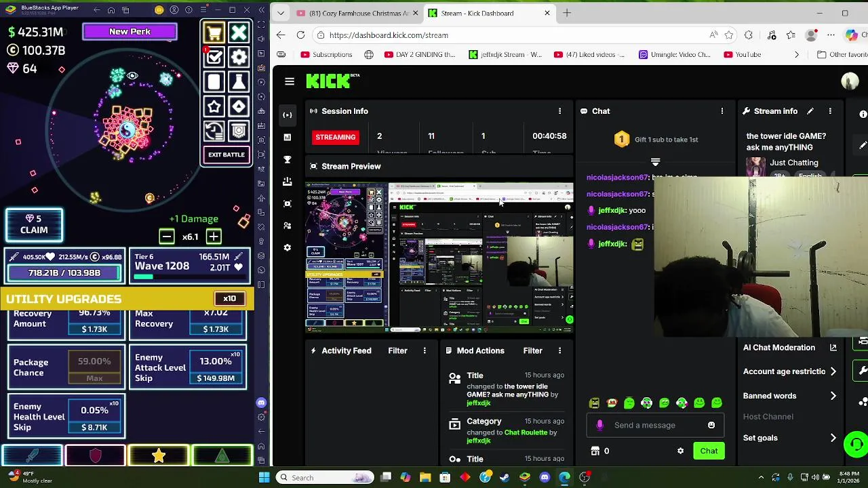Open the Kick sidebar settings gear
Viewport: 868px width, 488px height.
pyautogui.click(x=288, y=247)
